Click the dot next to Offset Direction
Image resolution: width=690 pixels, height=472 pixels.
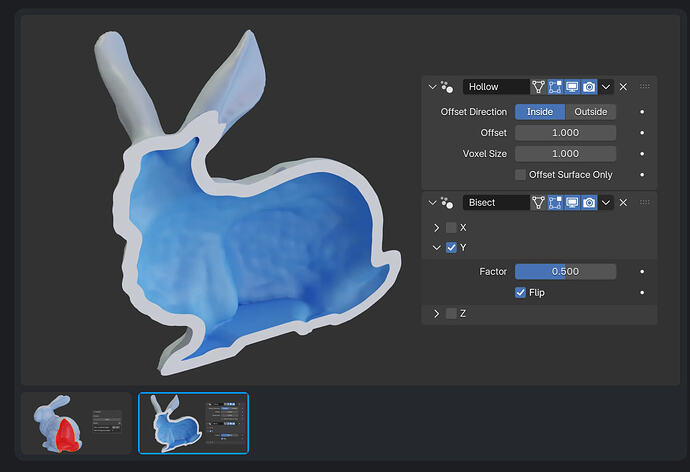click(642, 112)
